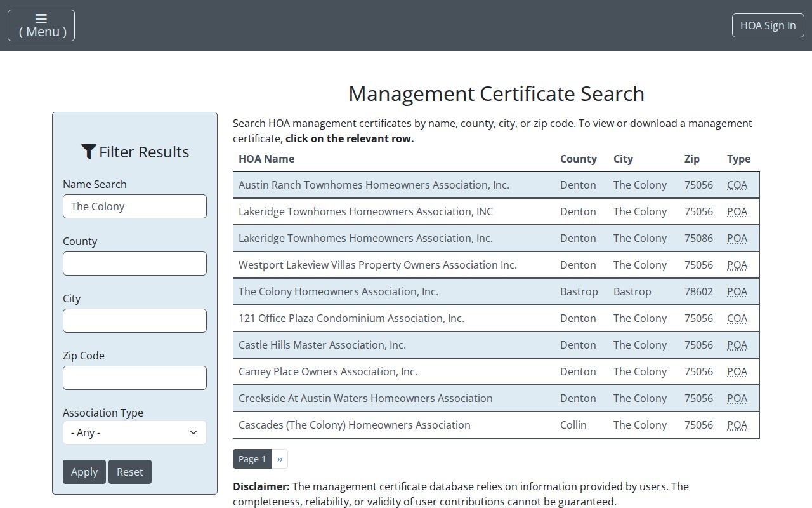Open the hamburger Menu button
This screenshot has height=508, width=812.
point(41,25)
